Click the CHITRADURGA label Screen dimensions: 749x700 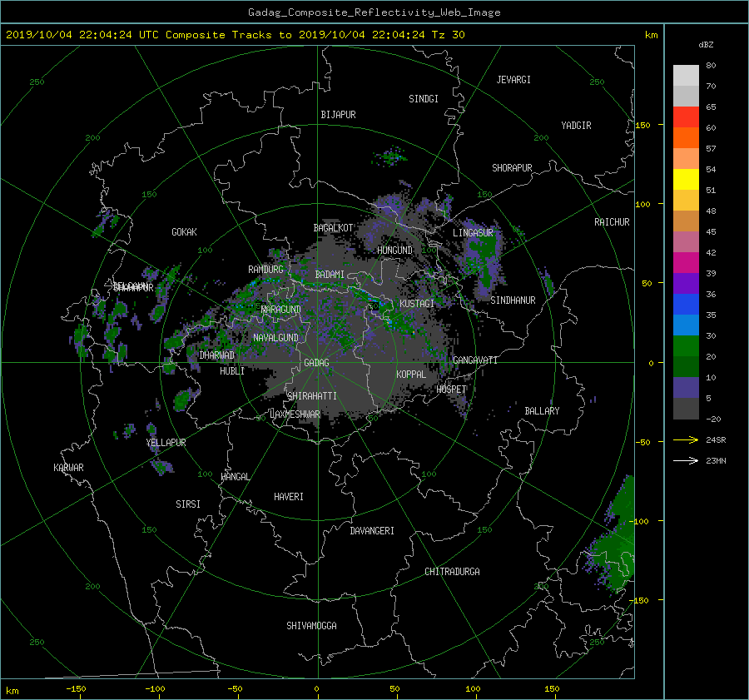452,572
